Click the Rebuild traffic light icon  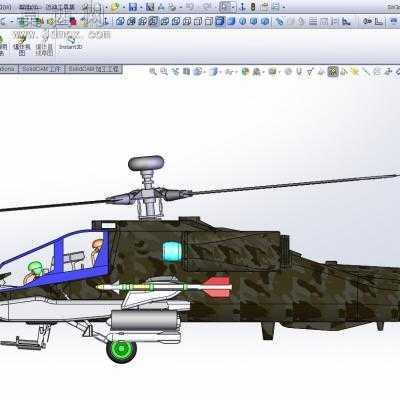253,7
